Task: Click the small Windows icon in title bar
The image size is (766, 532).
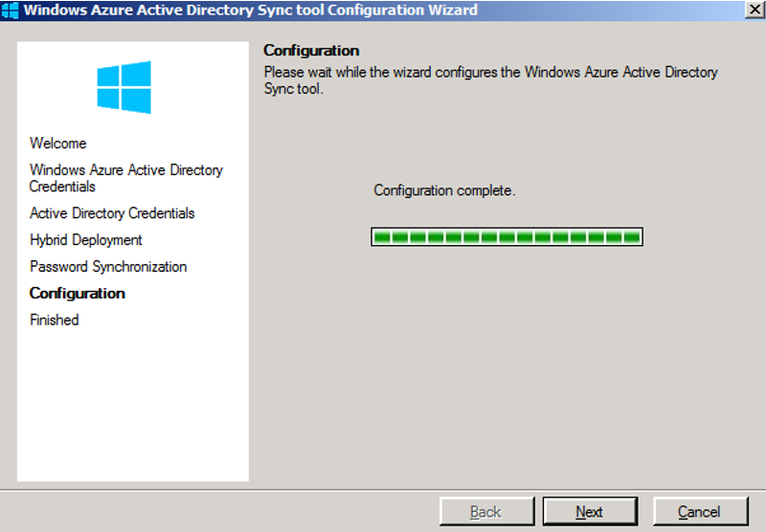Action: [11, 11]
